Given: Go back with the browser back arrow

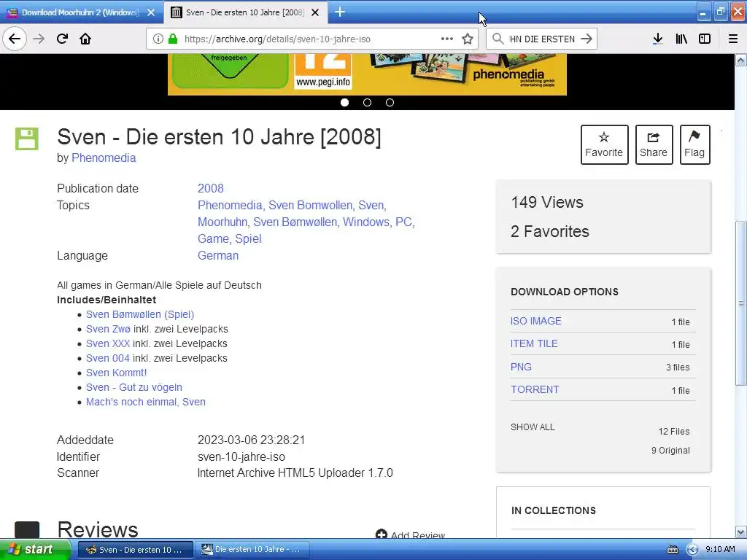Looking at the screenshot, I should coord(15,39).
